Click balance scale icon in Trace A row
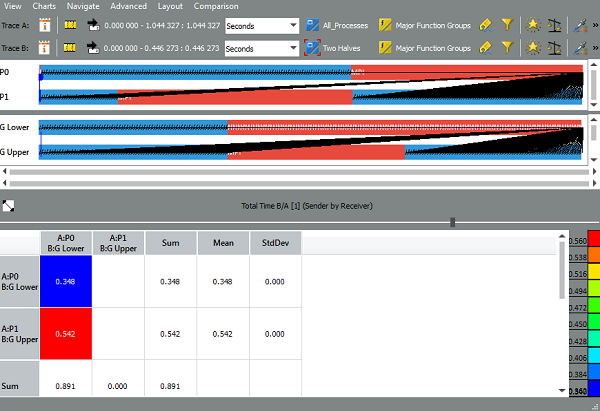Screen dimensions: 600x411 click(x=554, y=25)
